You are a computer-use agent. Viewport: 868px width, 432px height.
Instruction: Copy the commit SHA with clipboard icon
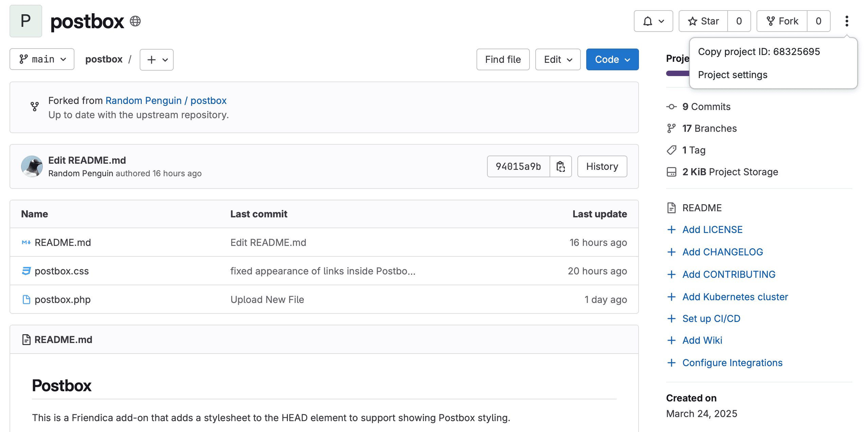pyautogui.click(x=560, y=166)
